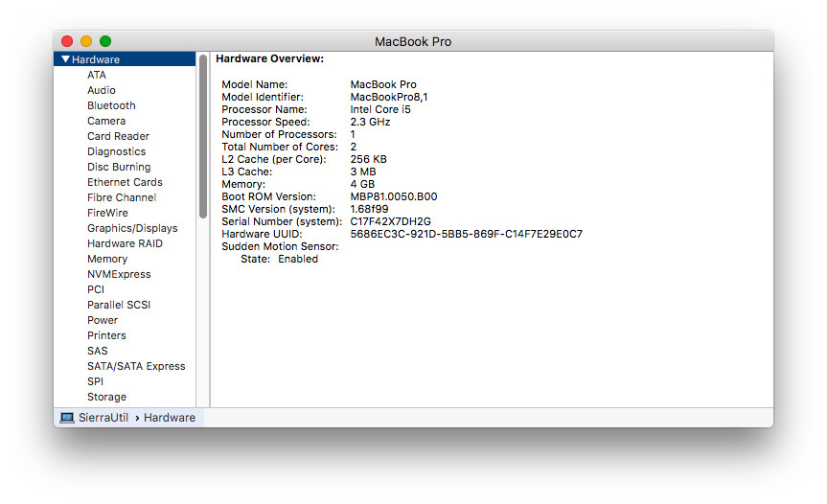Open the Audio hardware section

(102, 90)
